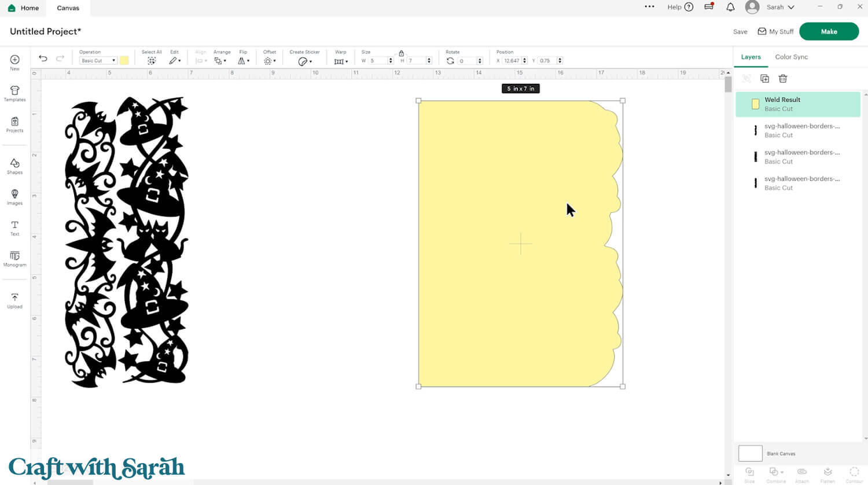Expand the Offset dropdown
868x485 pixels.
(x=270, y=60)
